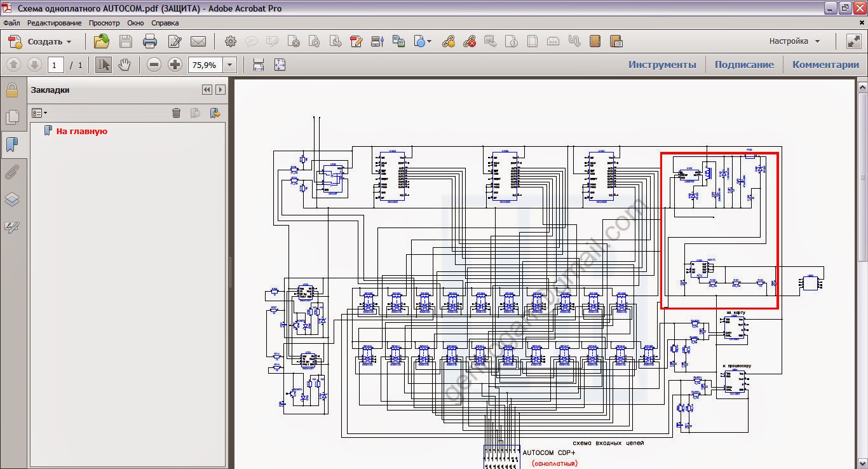868x469 pixels.
Task: Open the Attachments paperclip panel
Action: [x=12, y=172]
